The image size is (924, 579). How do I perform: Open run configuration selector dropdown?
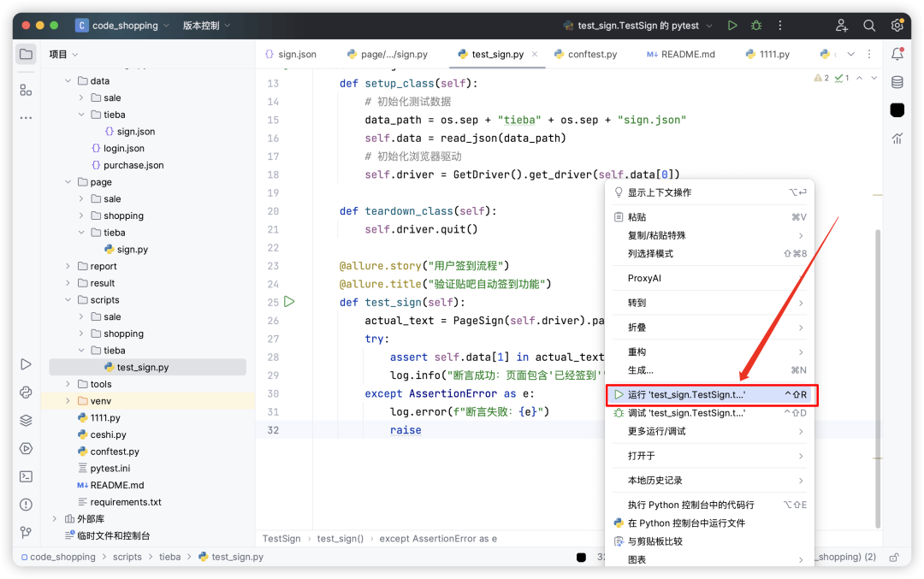click(x=638, y=26)
